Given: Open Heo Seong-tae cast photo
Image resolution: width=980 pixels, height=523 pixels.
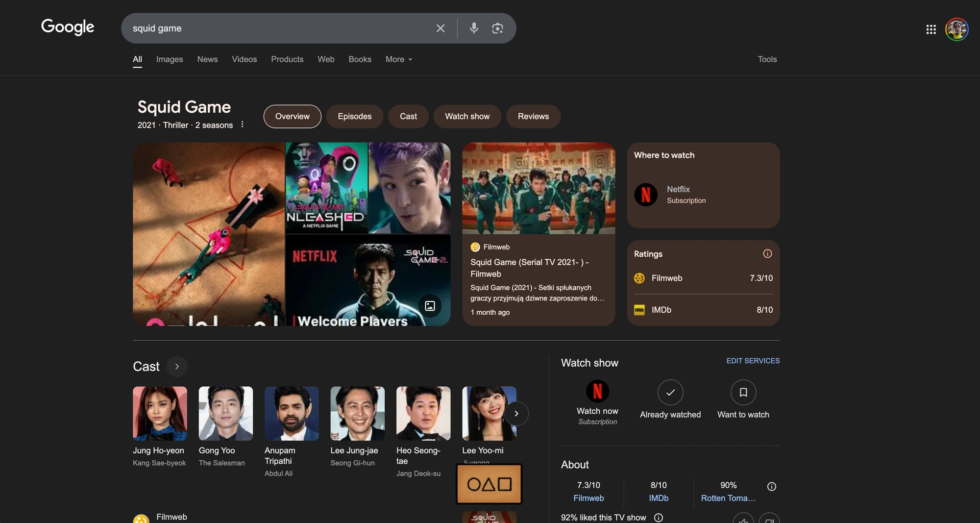Looking at the screenshot, I should point(423,413).
